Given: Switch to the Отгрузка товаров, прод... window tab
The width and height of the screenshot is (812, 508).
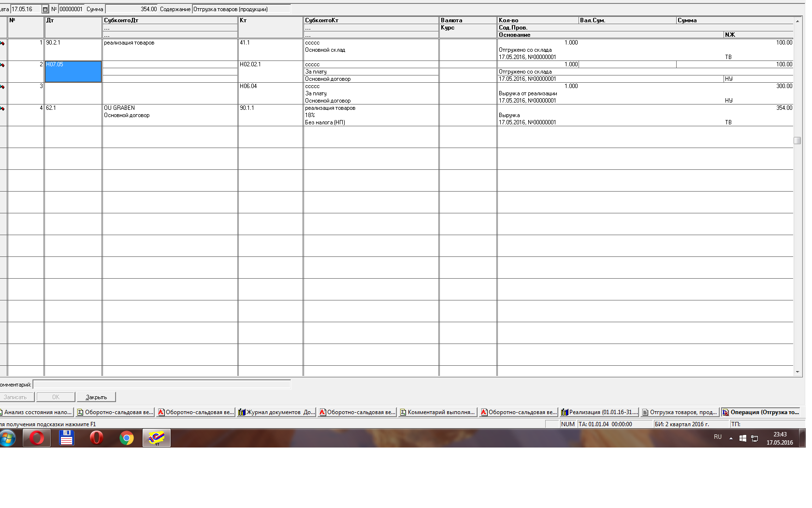Looking at the screenshot, I should pyautogui.click(x=680, y=412).
